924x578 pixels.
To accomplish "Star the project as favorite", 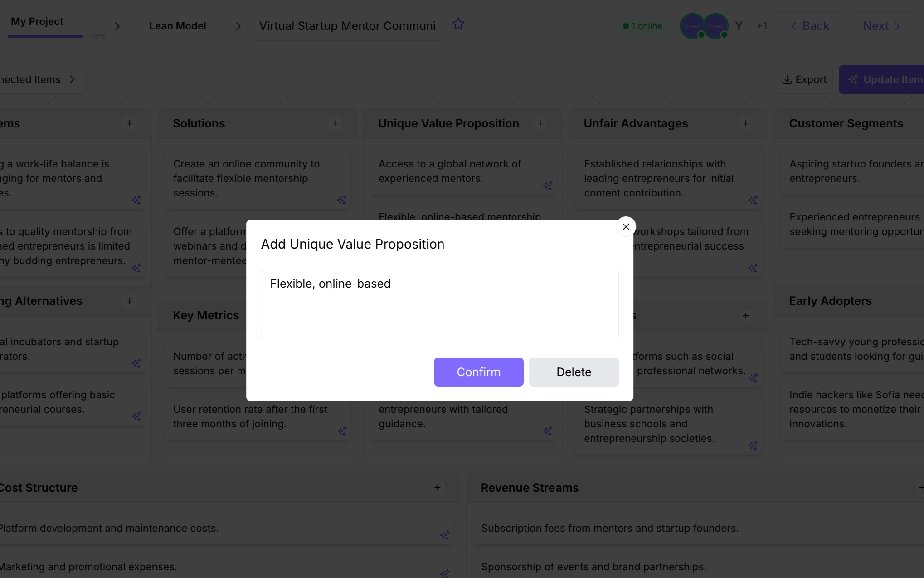I will tap(458, 24).
